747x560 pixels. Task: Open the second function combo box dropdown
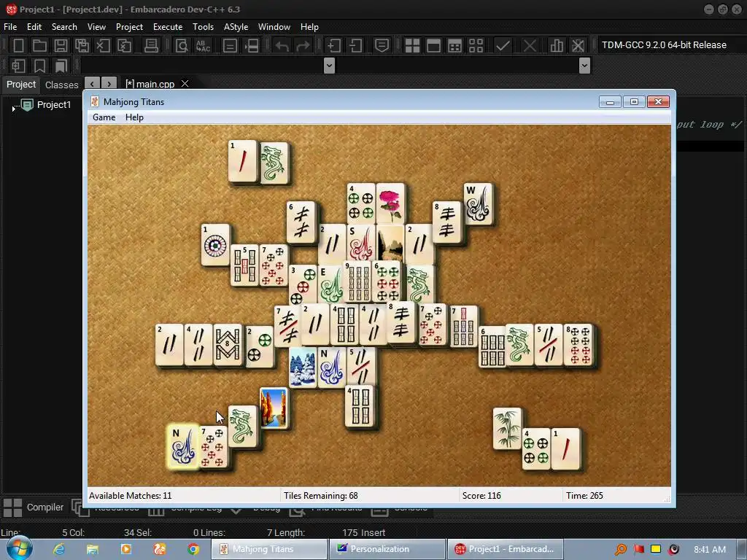[584, 65]
